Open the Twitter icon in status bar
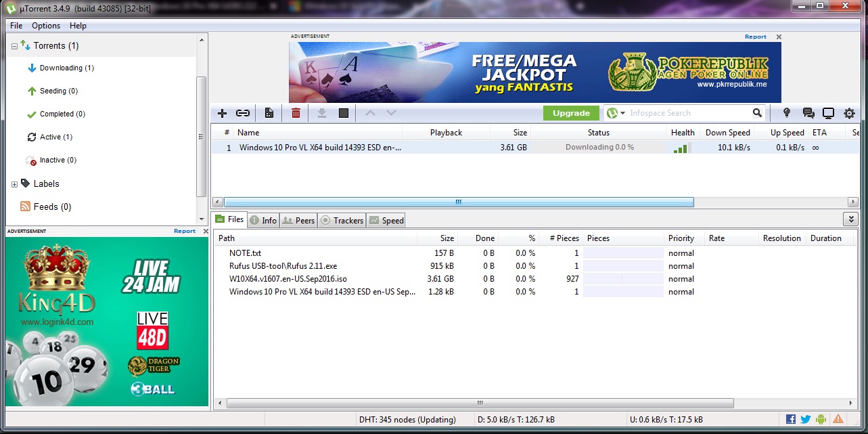The width and height of the screenshot is (868, 434). (804, 419)
